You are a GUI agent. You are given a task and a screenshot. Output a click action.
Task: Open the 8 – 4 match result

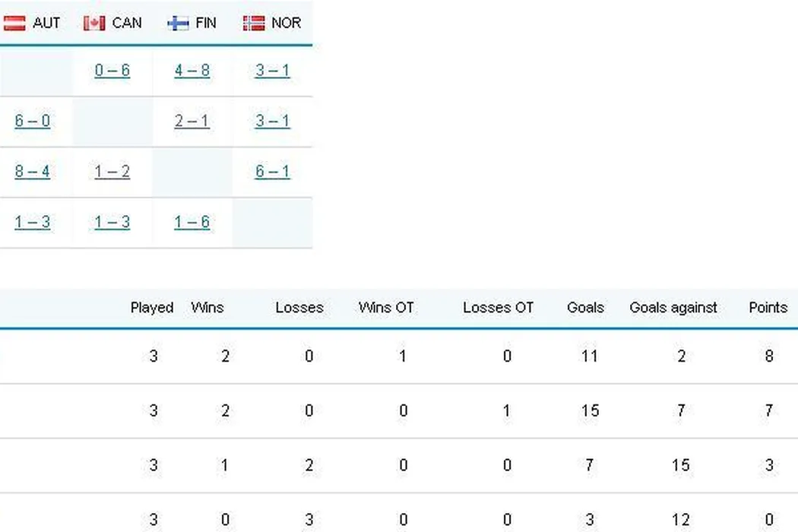pos(33,171)
